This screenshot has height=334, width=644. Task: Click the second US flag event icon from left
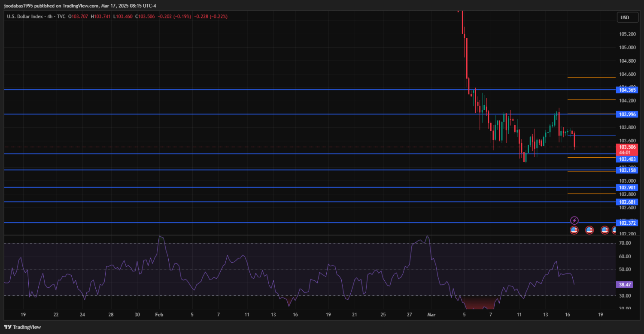tap(589, 230)
